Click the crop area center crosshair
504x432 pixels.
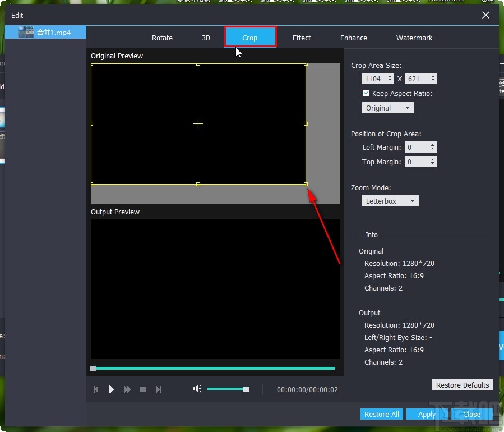tap(198, 124)
